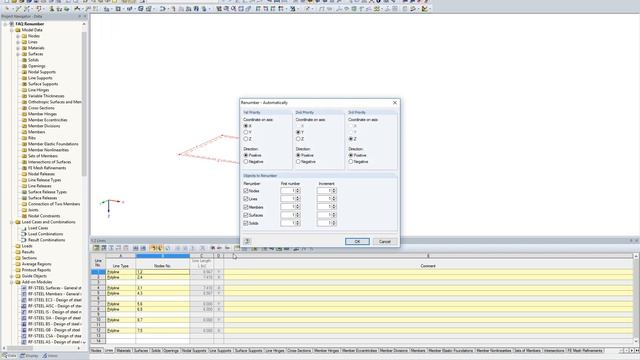Image resolution: width=640 pixels, height=360 pixels.
Task: Open RF-STEEL AISC add-on module
Action: pyautogui.click(x=55, y=306)
